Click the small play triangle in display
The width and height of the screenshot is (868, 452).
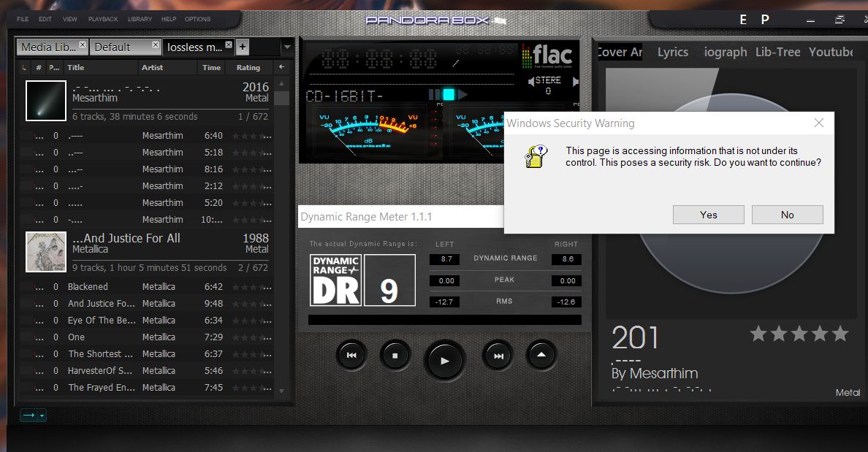(462, 95)
